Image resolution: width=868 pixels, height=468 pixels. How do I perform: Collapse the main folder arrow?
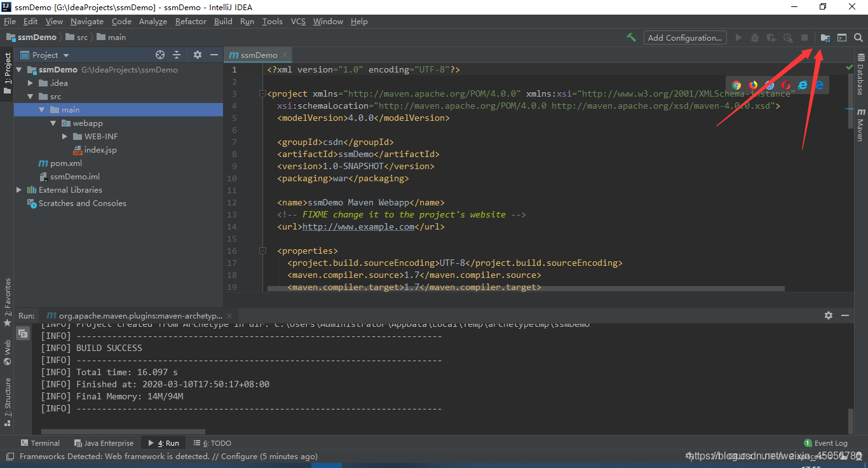[42, 110]
